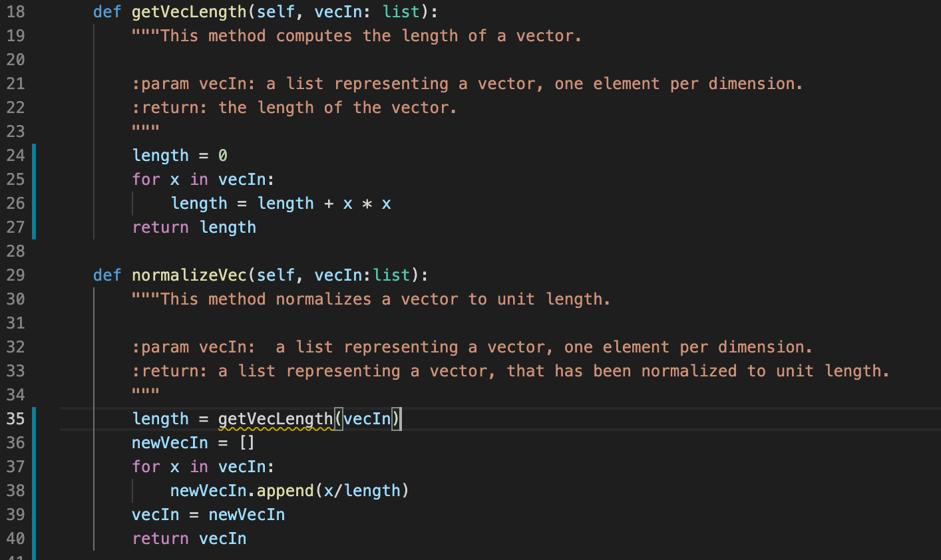The image size is (941, 560).
Task: Click closing triple quotes on line 34
Action: pos(146,392)
